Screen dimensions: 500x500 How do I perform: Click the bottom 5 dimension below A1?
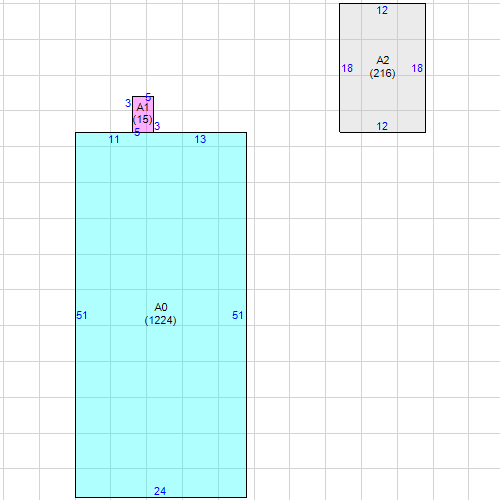137,132
